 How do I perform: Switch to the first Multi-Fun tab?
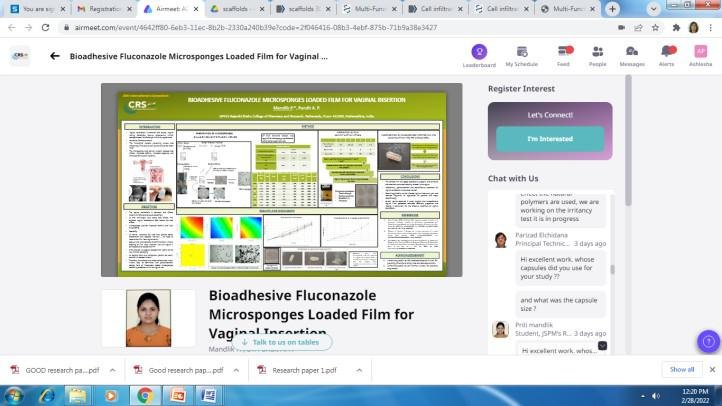pos(370,9)
